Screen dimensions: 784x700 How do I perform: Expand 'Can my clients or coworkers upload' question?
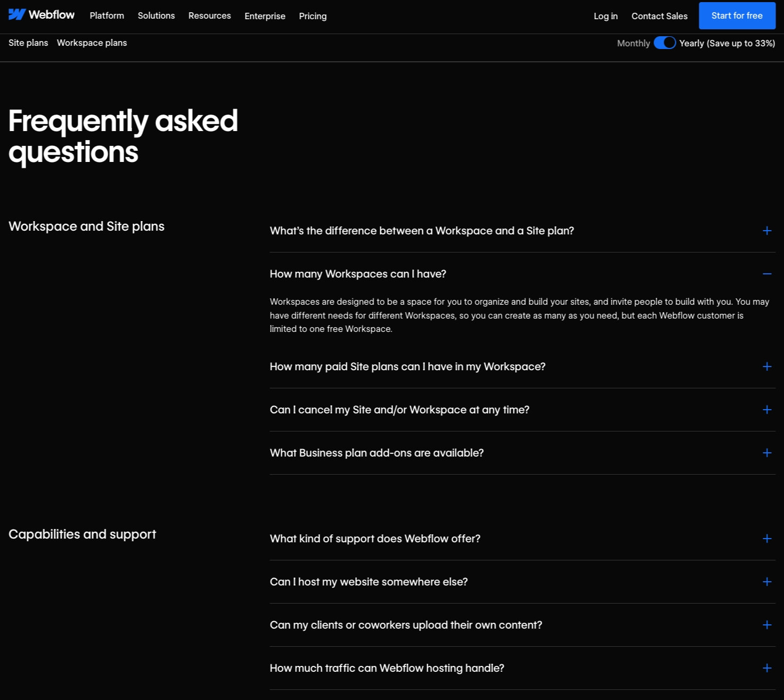point(522,625)
